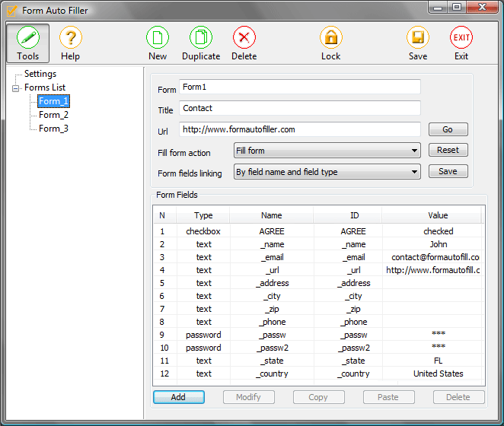504x426 pixels.
Task: Select Form_3 in the tree
Action: [53, 129]
